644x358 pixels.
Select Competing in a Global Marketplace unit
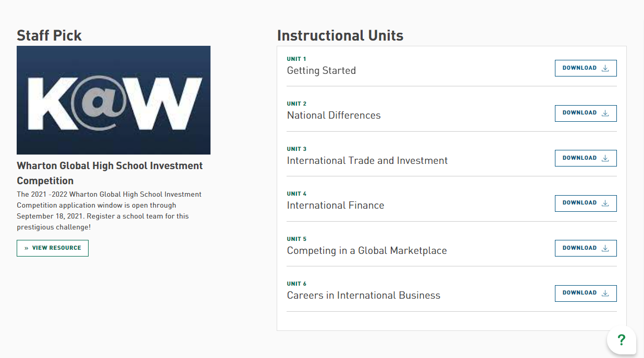click(x=367, y=251)
